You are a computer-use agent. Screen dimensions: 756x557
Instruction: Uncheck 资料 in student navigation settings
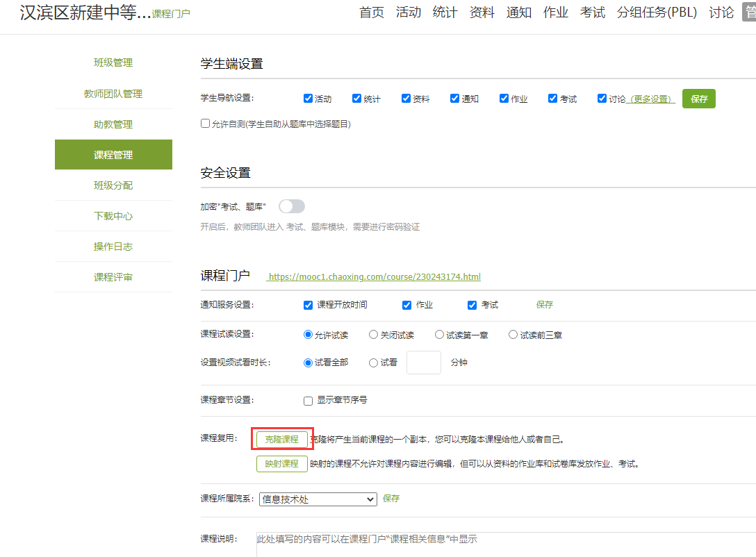(x=406, y=99)
